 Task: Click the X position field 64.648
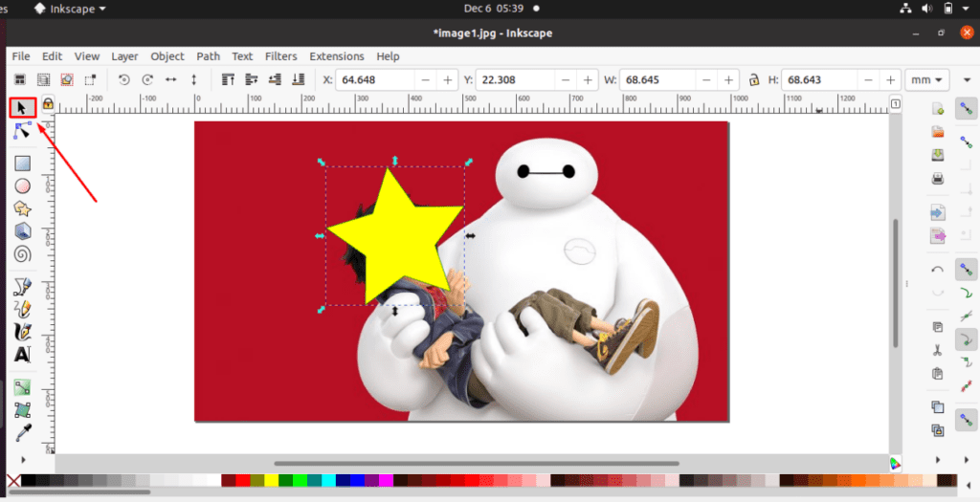pos(375,80)
